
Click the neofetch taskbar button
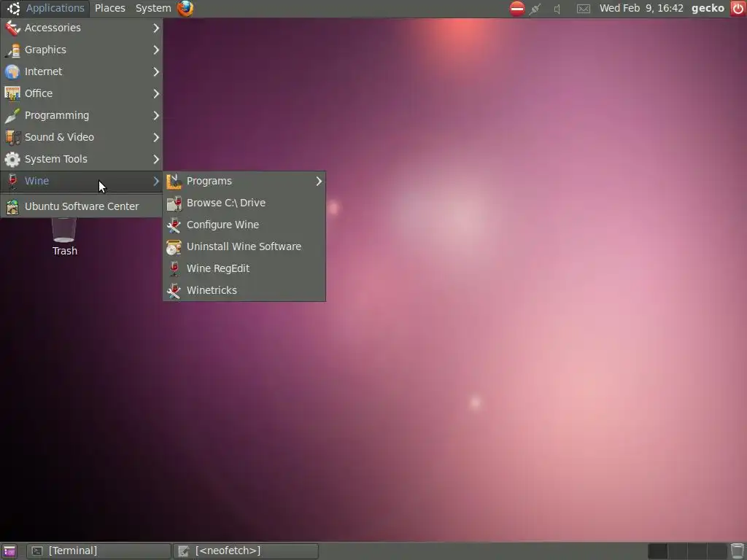tap(246, 551)
